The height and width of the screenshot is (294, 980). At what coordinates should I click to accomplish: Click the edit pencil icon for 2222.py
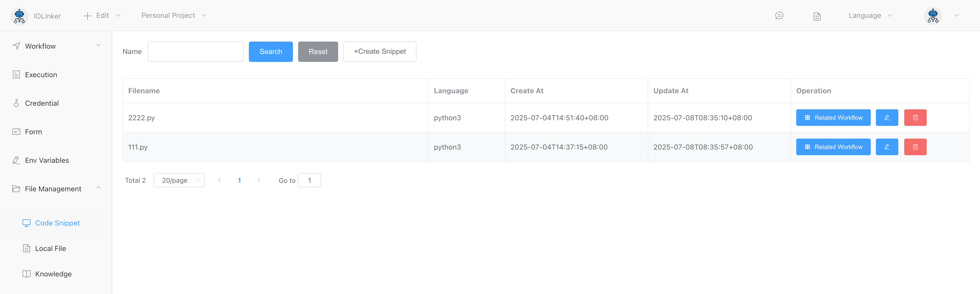point(886,118)
